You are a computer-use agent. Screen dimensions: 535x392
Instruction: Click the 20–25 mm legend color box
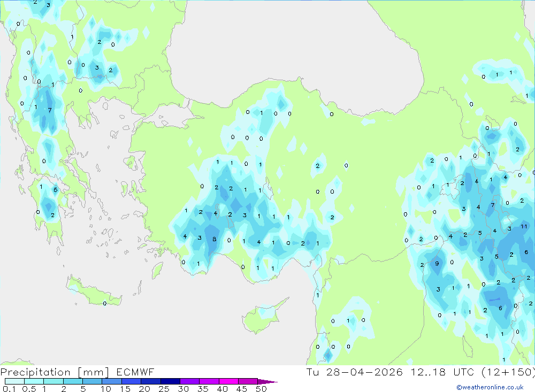[151, 381]
